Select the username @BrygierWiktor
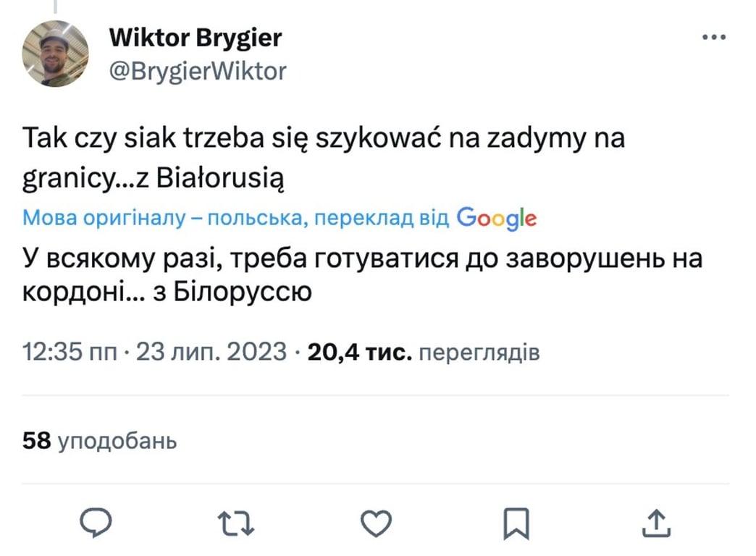The image size is (756, 556). coord(198,71)
